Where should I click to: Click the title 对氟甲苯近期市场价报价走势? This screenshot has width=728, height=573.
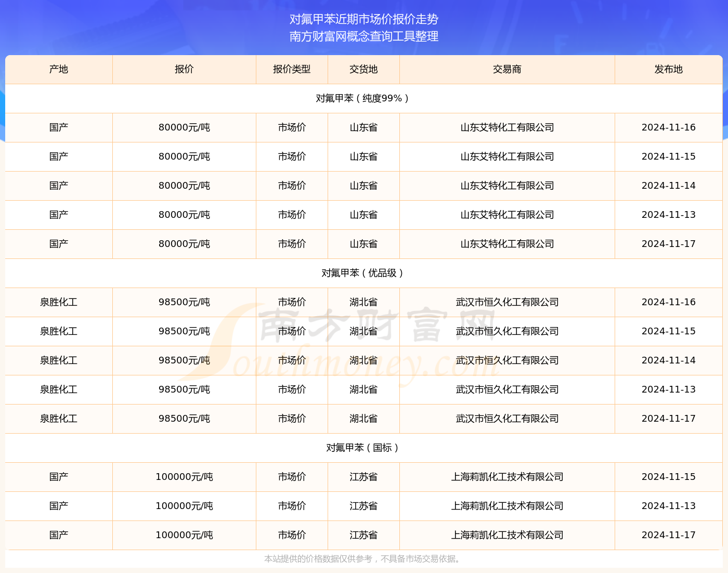point(364,19)
